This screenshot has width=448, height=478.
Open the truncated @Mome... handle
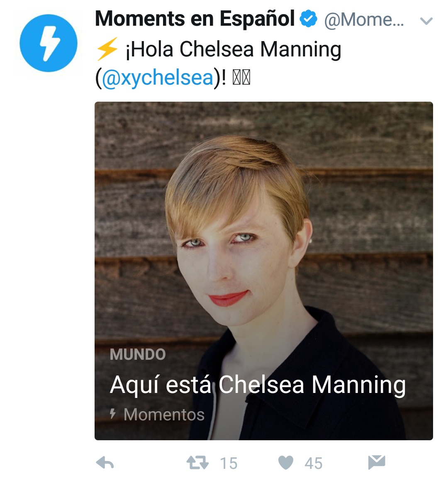coord(364,20)
